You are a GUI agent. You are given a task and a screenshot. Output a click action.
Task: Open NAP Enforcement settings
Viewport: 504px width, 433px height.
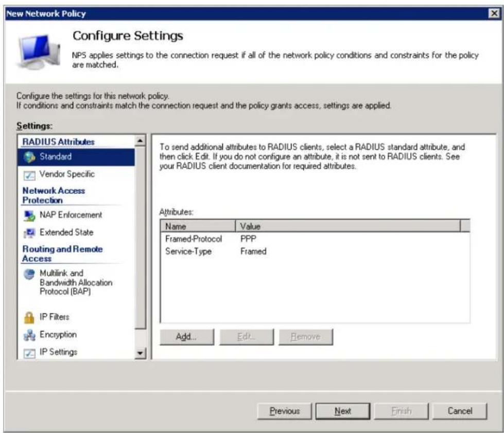[x=71, y=215]
